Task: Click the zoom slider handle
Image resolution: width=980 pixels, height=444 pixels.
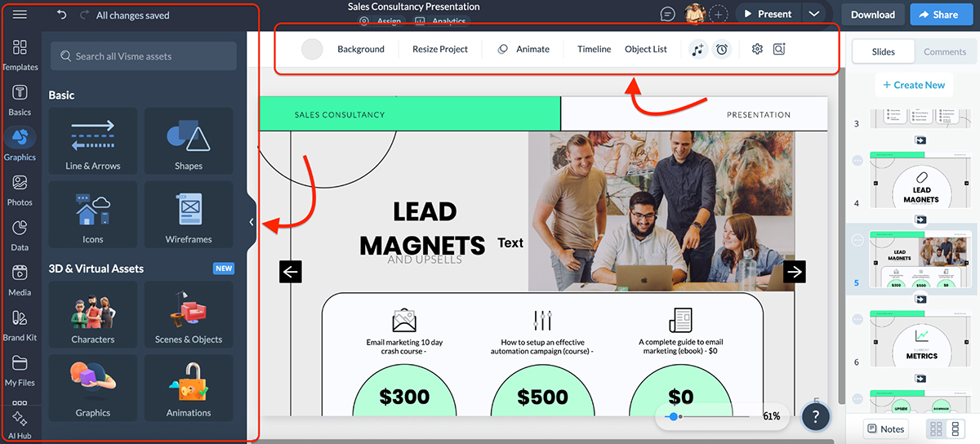Action: [672, 416]
